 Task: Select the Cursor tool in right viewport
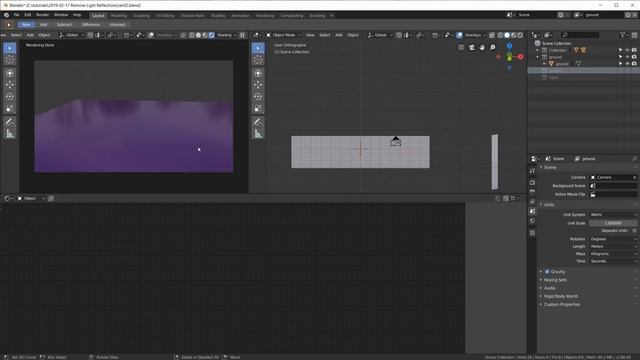click(x=258, y=60)
